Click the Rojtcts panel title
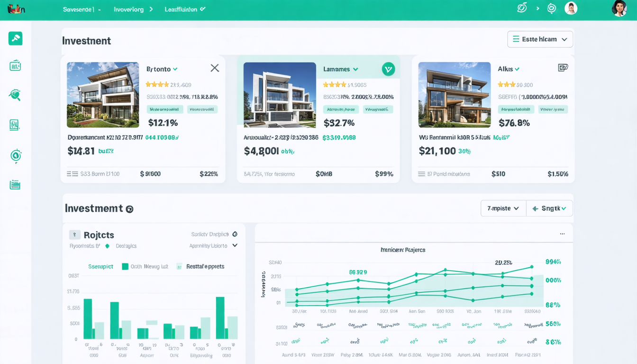The image size is (637, 364). (x=99, y=235)
